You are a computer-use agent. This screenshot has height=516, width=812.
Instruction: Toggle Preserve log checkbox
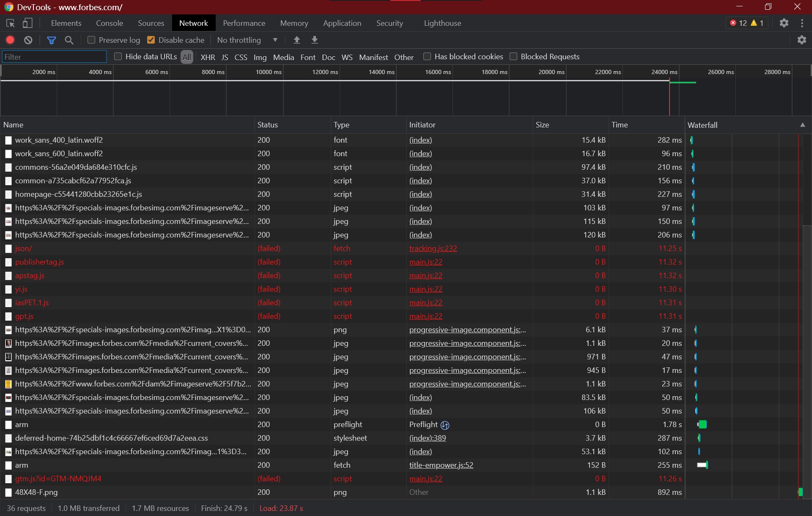click(91, 40)
